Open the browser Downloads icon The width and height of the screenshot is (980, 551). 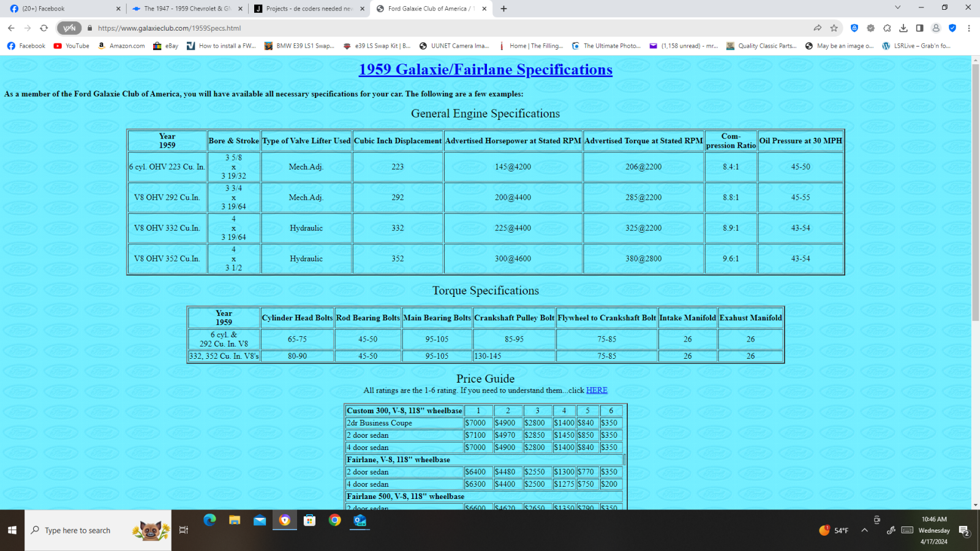pyautogui.click(x=903, y=28)
